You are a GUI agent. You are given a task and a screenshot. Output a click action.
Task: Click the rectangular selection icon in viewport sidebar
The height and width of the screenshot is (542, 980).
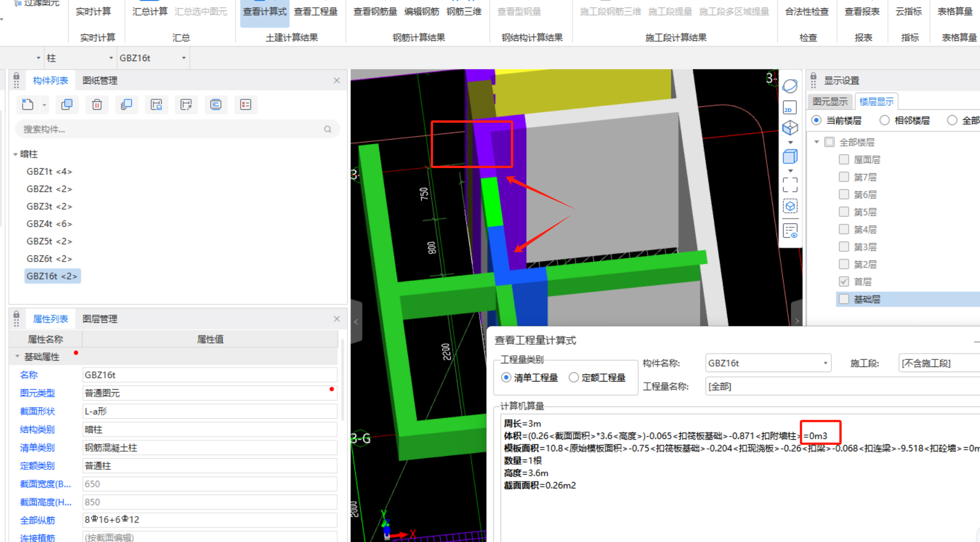tap(790, 185)
